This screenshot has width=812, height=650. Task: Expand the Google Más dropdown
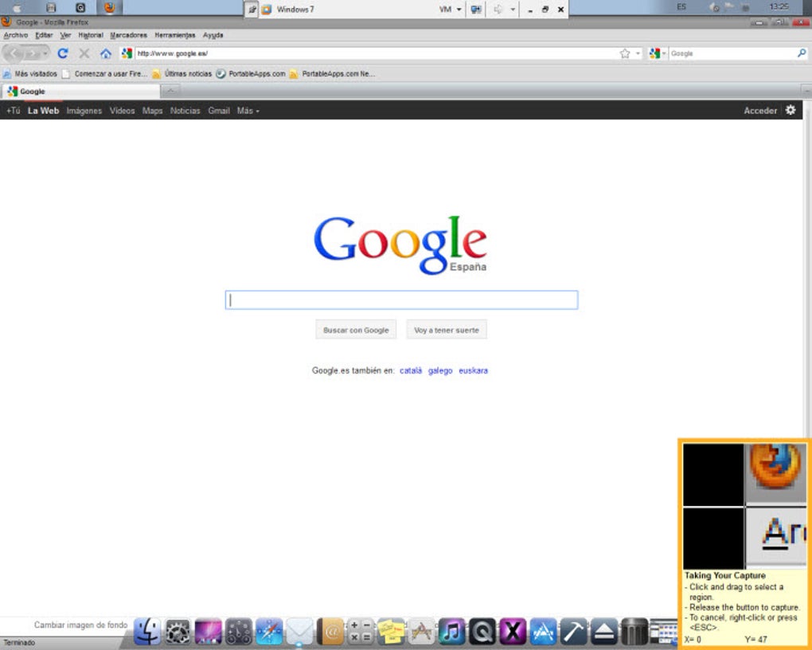tap(248, 111)
